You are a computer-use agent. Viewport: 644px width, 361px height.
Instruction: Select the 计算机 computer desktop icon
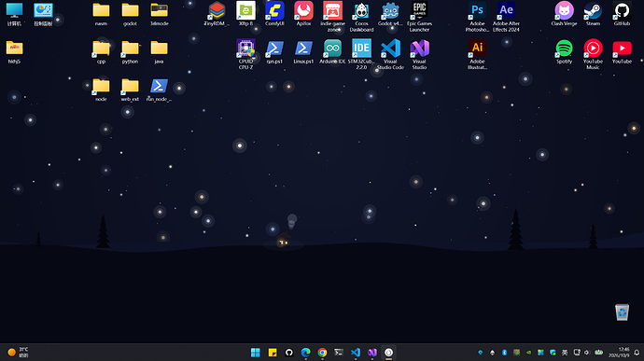(x=14, y=14)
